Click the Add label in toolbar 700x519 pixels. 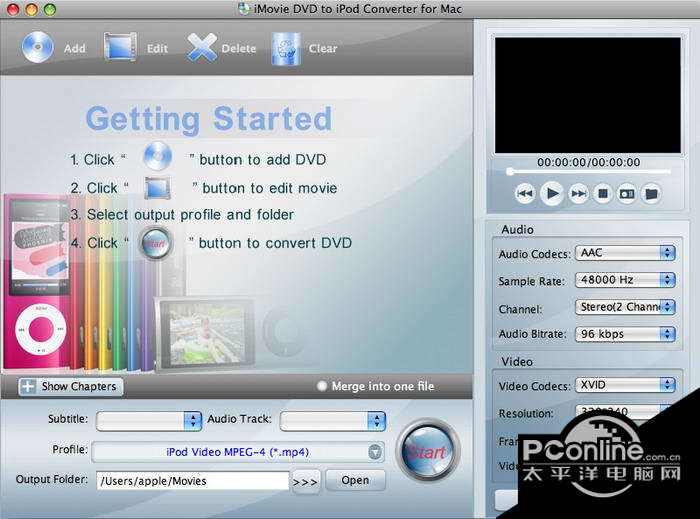75,48
